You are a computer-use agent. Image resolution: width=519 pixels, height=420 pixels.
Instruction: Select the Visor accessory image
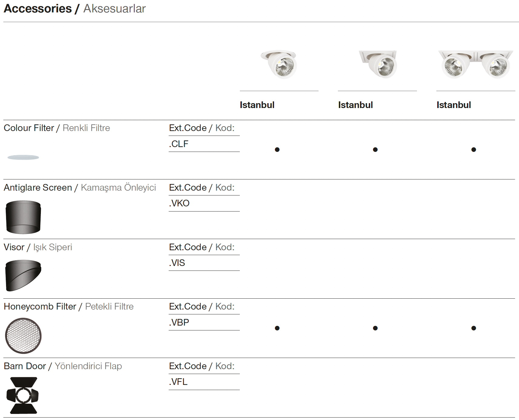pyautogui.click(x=23, y=275)
